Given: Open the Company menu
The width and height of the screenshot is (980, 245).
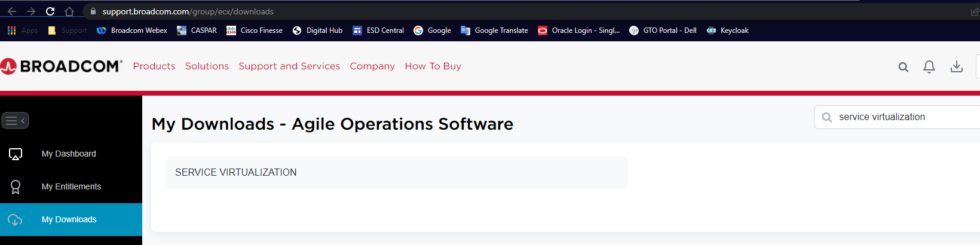Looking at the screenshot, I should [372, 66].
